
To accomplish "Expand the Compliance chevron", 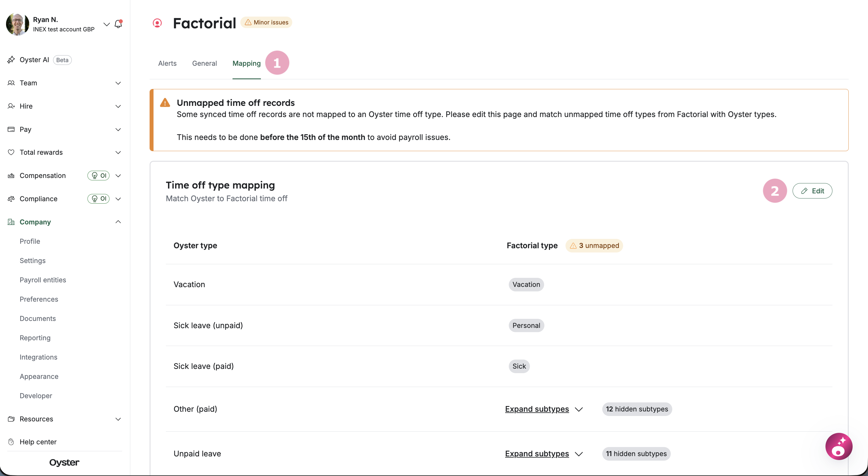I will click(118, 199).
